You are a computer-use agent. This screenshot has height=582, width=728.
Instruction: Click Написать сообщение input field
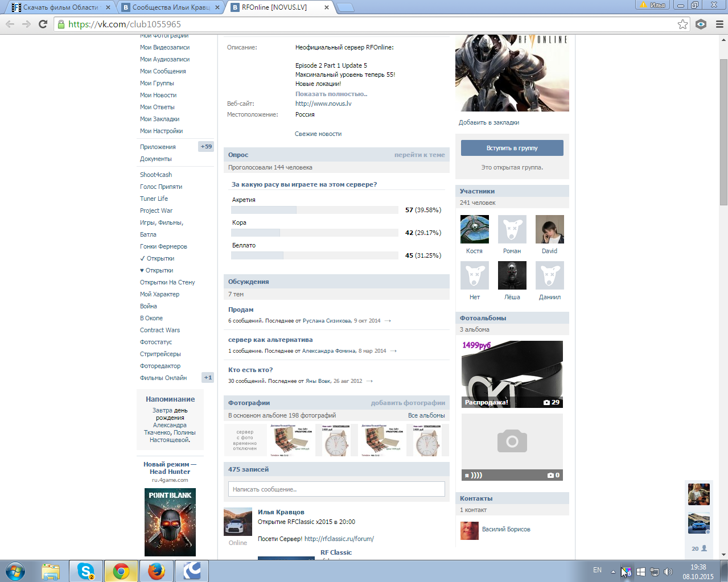336,489
